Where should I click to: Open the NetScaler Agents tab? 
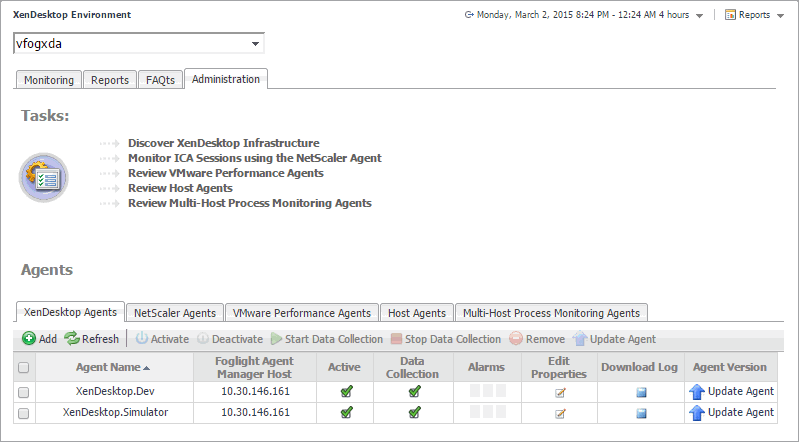175,313
